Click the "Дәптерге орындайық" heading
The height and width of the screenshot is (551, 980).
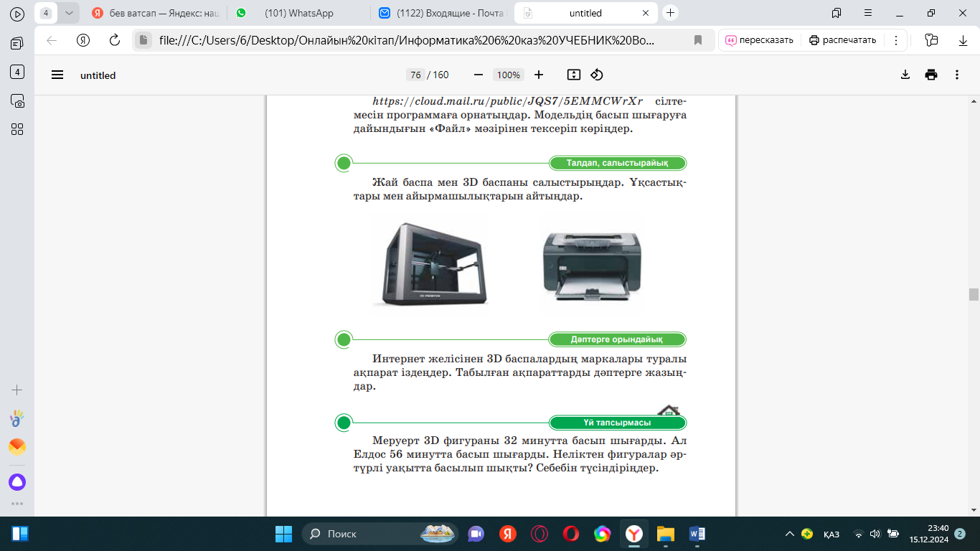618,339
